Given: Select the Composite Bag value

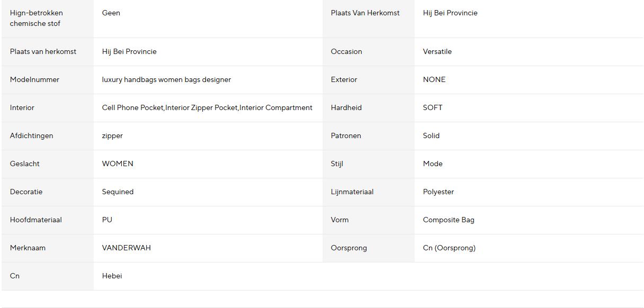Looking at the screenshot, I should (449, 220).
